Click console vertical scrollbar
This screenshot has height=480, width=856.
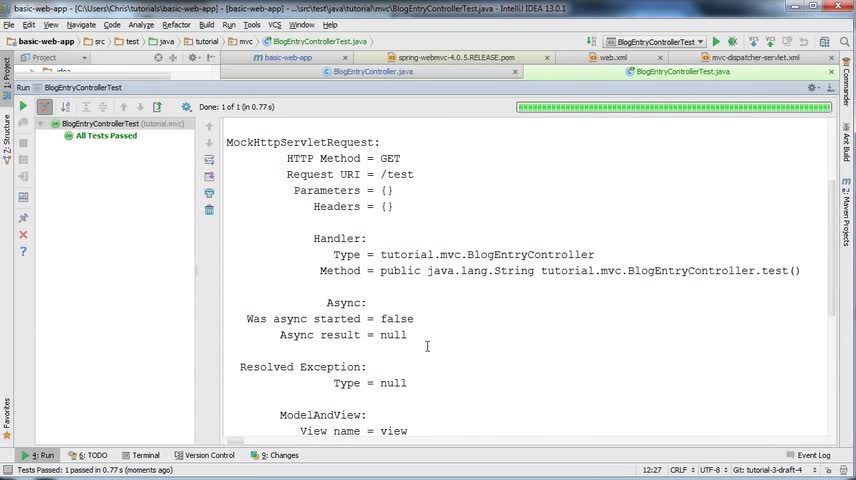(x=832, y=247)
